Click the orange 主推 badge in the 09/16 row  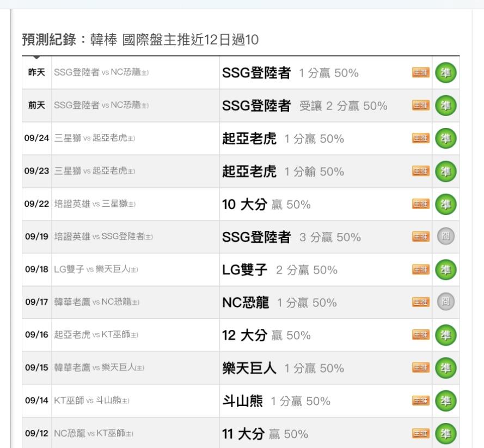421,335
